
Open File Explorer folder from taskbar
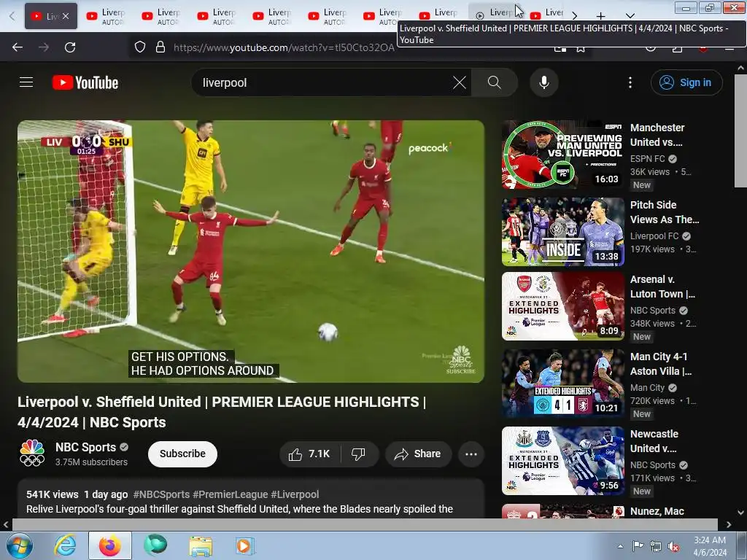(x=201, y=545)
